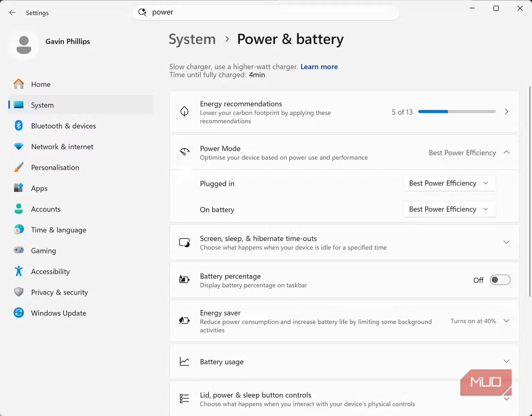Click the Battery percentage icon

click(184, 279)
